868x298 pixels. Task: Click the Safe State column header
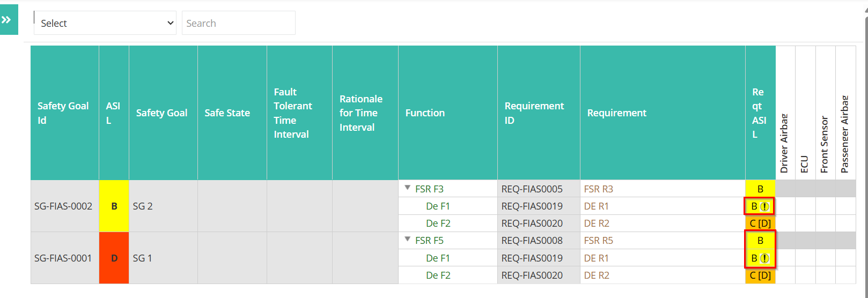pos(232,113)
